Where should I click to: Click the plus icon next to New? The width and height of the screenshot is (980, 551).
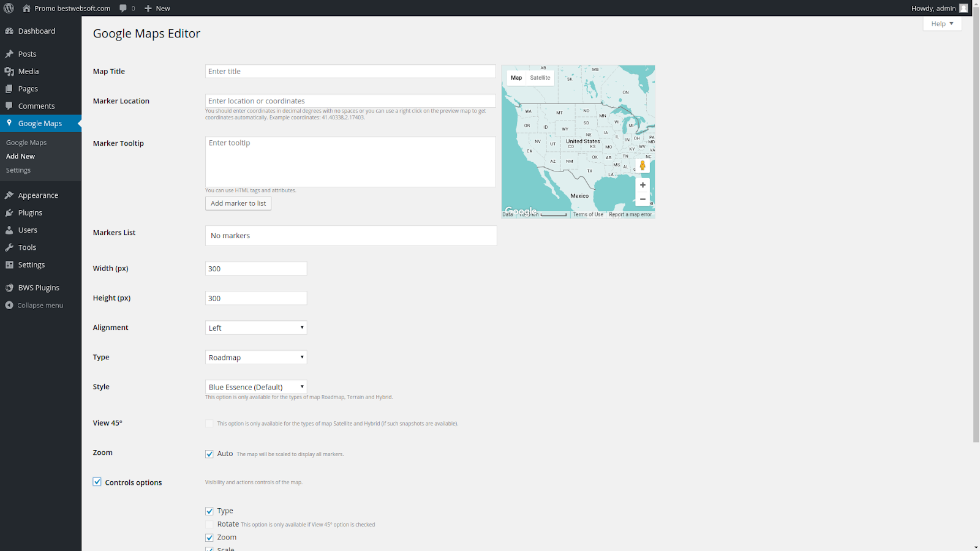148,8
